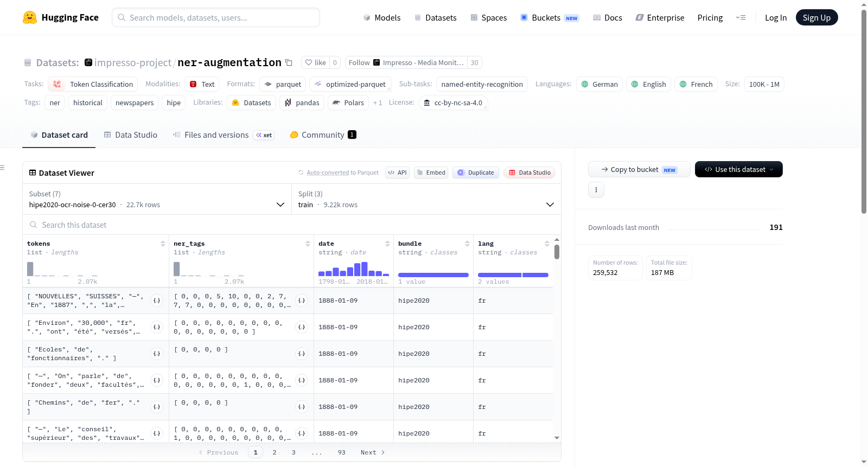The image size is (868, 467).
Task: Go to the Next page
Action: coord(373,452)
